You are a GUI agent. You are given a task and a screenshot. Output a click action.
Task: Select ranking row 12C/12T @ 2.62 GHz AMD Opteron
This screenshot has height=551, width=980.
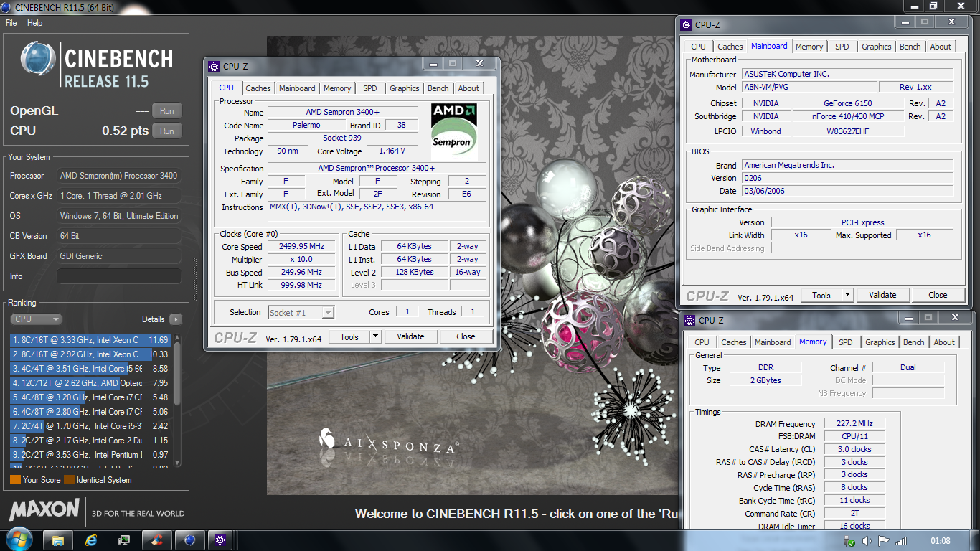(90, 383)
